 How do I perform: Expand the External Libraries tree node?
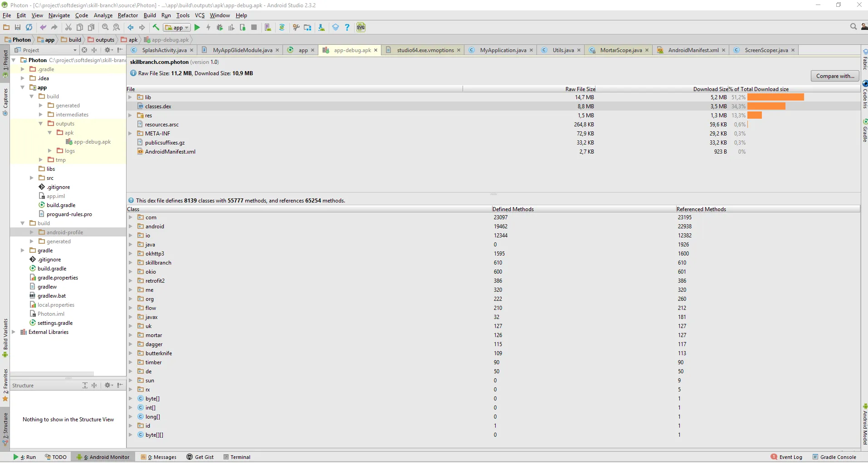[x=14, y=332]
